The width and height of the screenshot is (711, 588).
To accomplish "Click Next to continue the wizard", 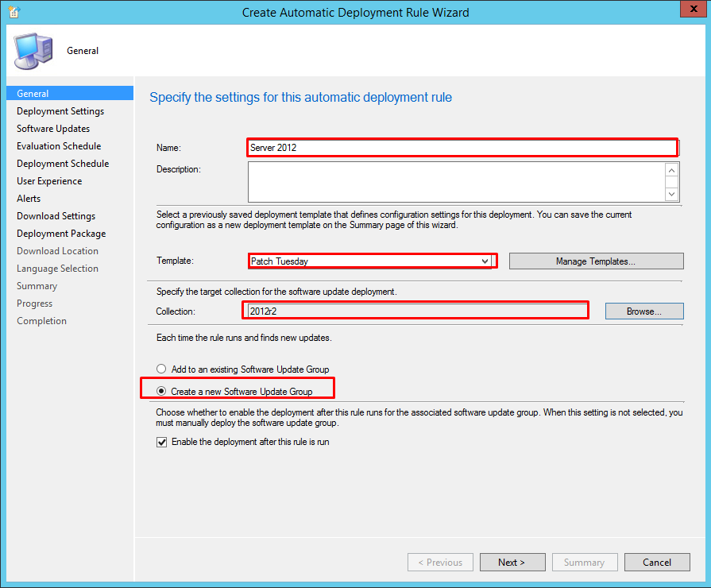I will 512,563.
